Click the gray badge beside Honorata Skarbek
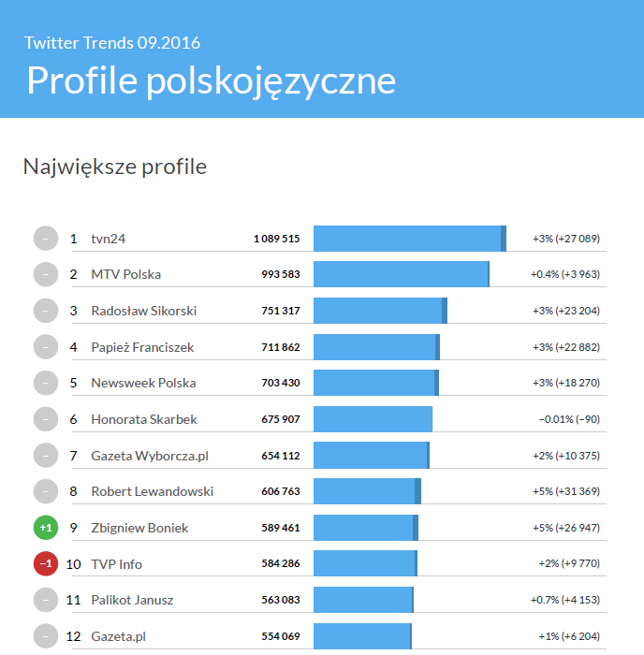The image size is (644, 655). coord(45,419)
